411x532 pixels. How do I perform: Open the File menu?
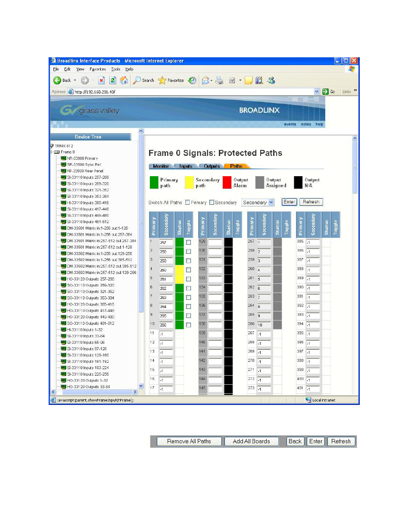(56, 69)
